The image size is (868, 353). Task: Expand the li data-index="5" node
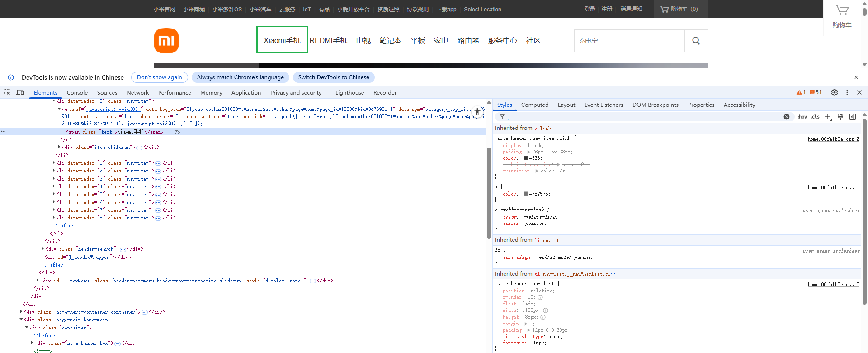[54, 194]
